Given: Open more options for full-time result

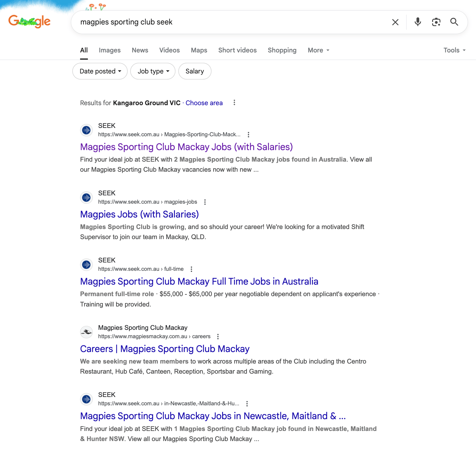Looking at the screenshot, I should tap(191, 269).
